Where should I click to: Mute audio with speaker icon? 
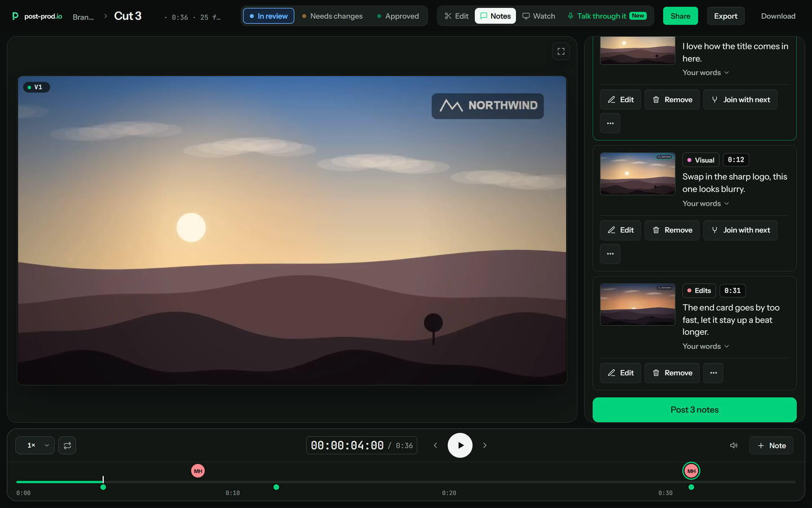pyautogui.click(x=734, y=445)
